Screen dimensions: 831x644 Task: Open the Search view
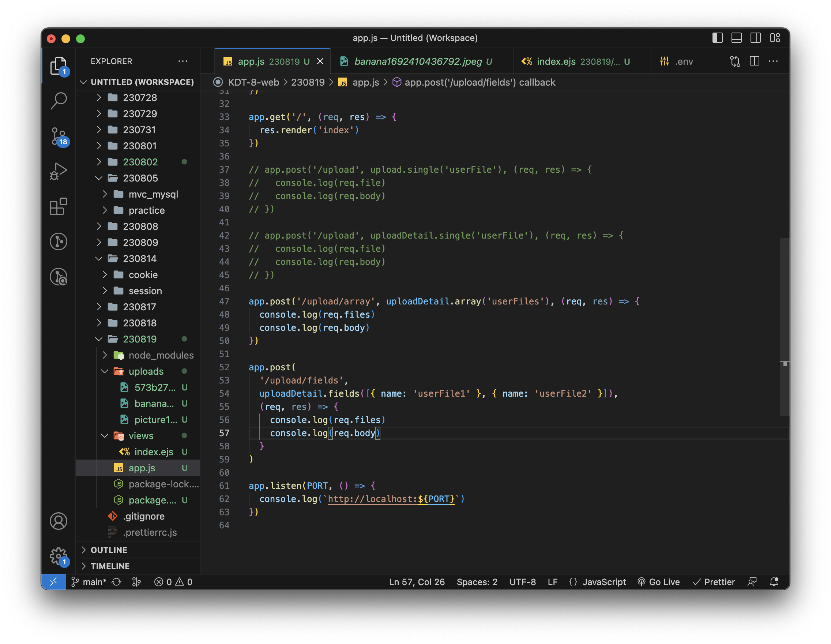58,101
